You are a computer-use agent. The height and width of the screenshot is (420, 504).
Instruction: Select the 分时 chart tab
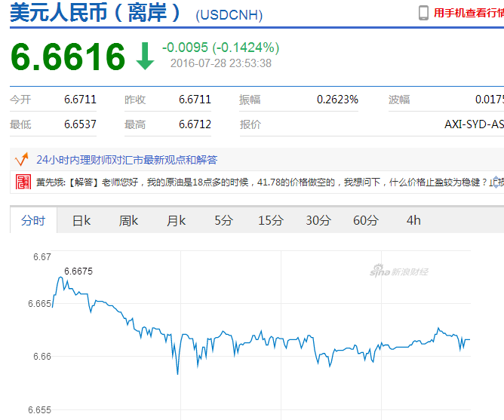(x=33, y=220)
